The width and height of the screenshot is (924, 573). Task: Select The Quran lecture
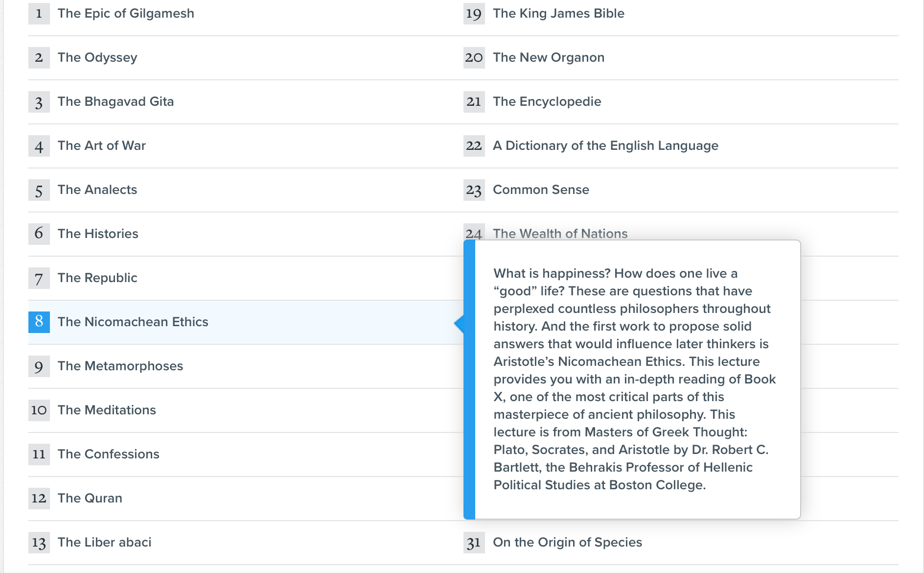pyautogui.click(x=90, y=499)
